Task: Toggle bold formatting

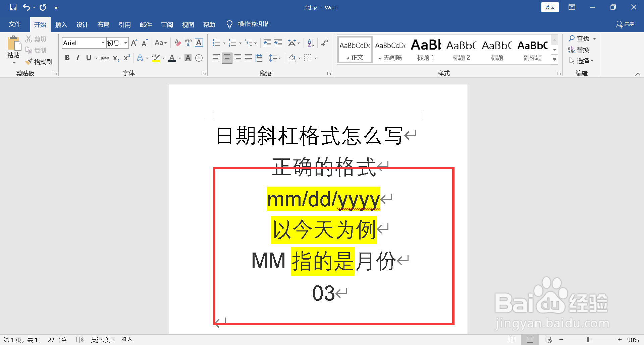Action: point(67,58)
